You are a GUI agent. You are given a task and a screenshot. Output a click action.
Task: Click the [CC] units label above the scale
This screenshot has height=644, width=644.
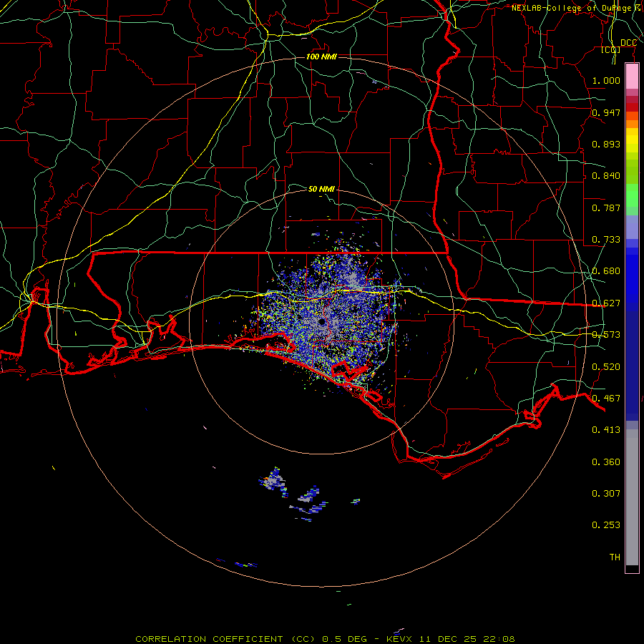611,49
